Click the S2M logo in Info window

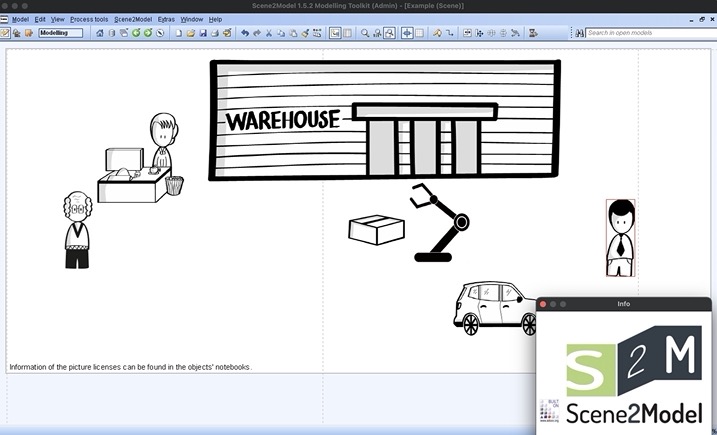click(634, 361)
